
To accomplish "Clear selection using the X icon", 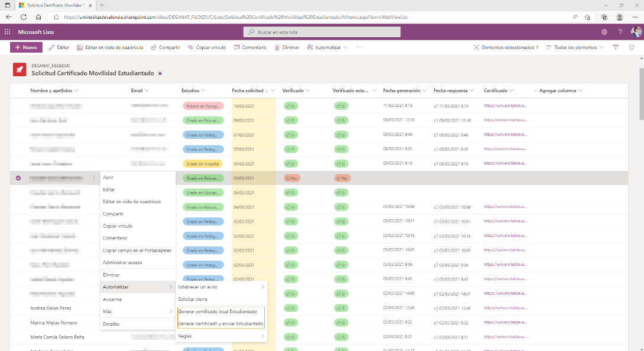I will coord(477,47).
